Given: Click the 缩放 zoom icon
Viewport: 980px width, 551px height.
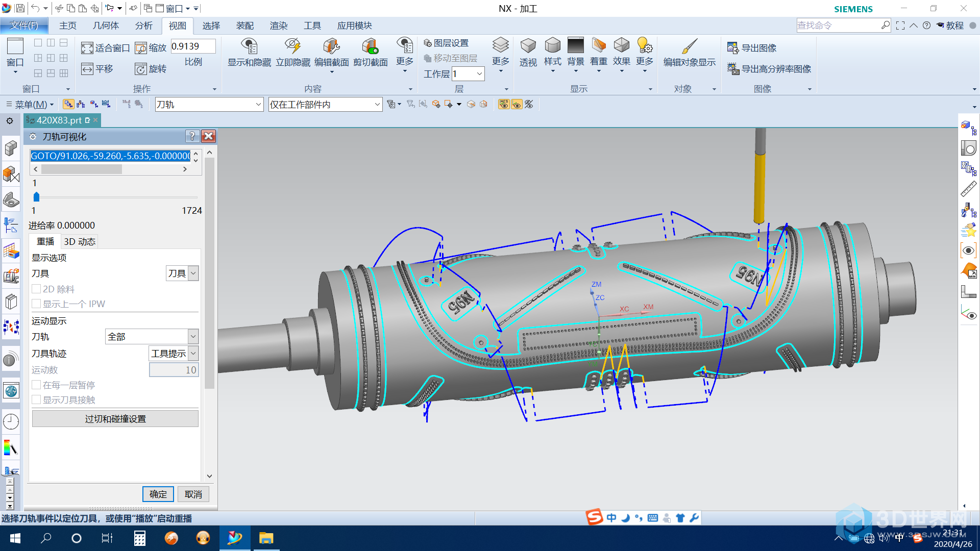Looking at the screenshot, I should click(x=141, y=48).
